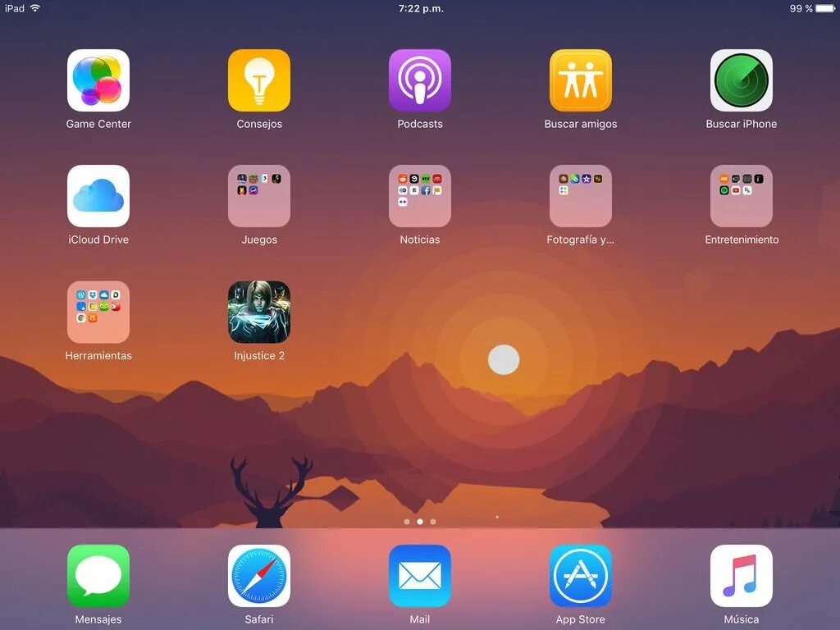Tap the Wi-Fi status icon
The height and width of the screenshot is (630, 840).
point(35,8)
